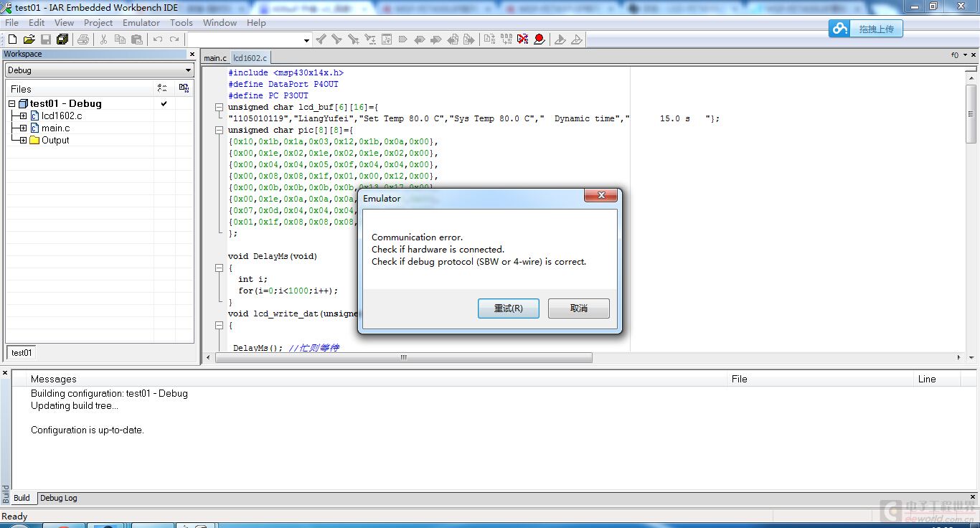The height and width of the screenshot is (528, 980).
Task: Select the test01 workspace tab
Action: coord(22,352)
